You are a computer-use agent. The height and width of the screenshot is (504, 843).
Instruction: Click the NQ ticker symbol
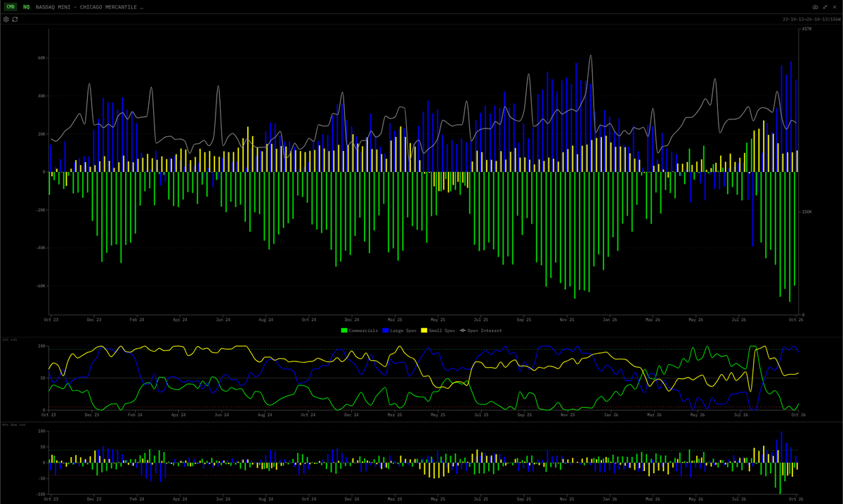pos(26,7)
